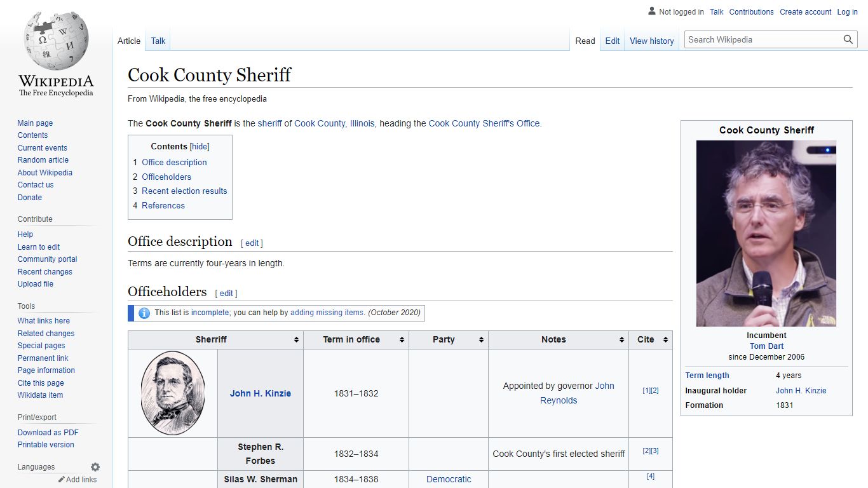
Task: Open Cook County Sheriff's Office link
Action: click(x=484, y=123)
